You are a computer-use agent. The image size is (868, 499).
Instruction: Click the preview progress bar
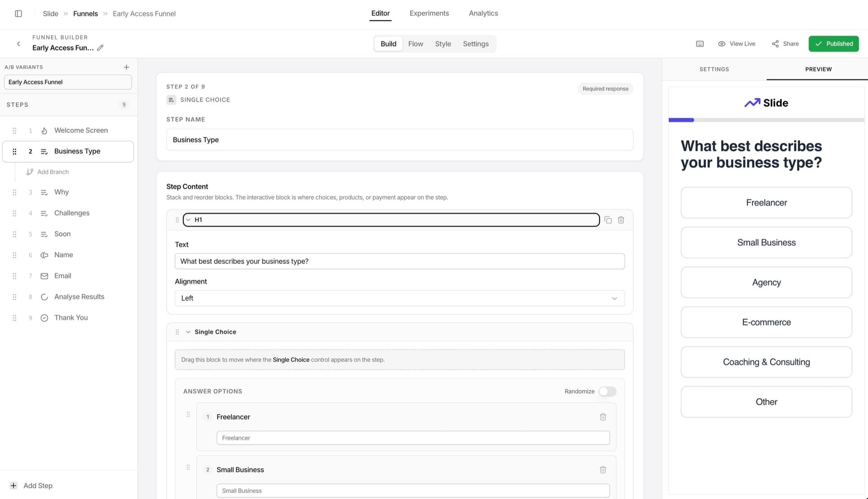(x=766, y=120)
